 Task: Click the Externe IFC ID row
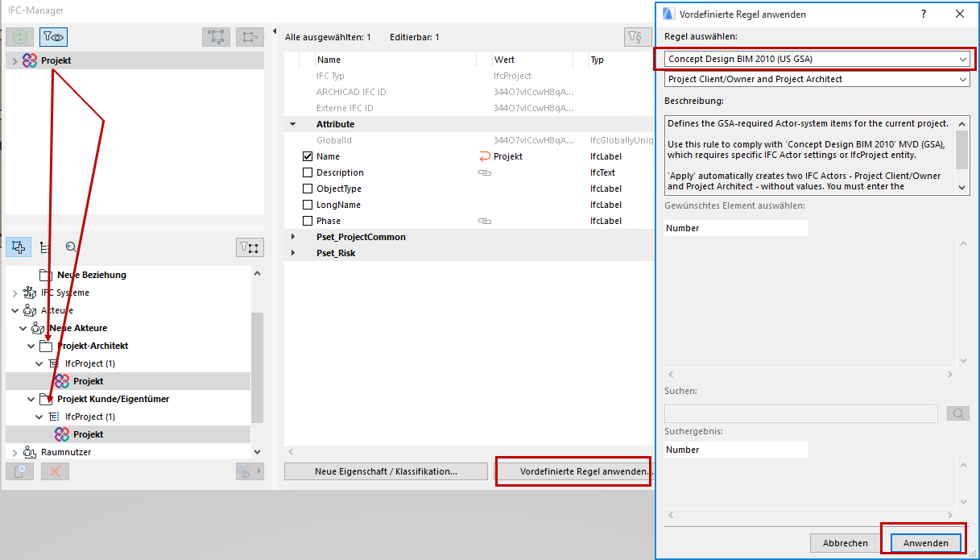(x=468, y=108)
